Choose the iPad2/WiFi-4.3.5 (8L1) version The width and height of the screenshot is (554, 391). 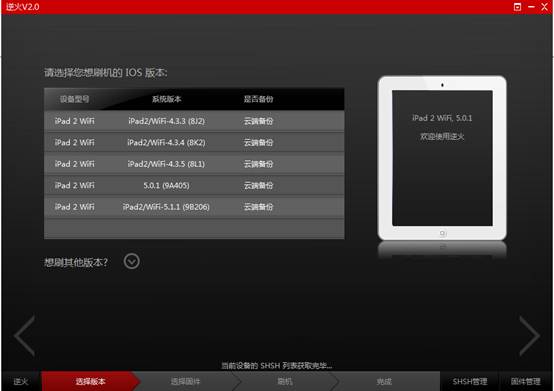(x=194, y=164)
